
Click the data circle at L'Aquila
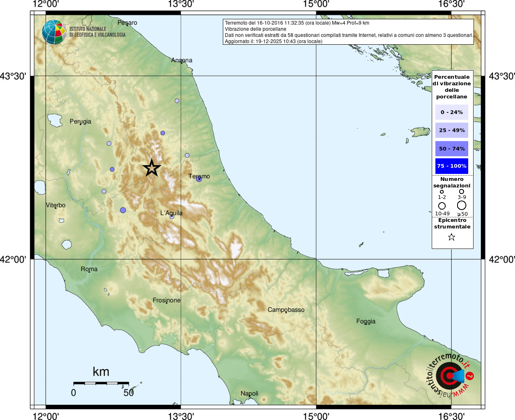pyautogui.click(x=172, y=217)
